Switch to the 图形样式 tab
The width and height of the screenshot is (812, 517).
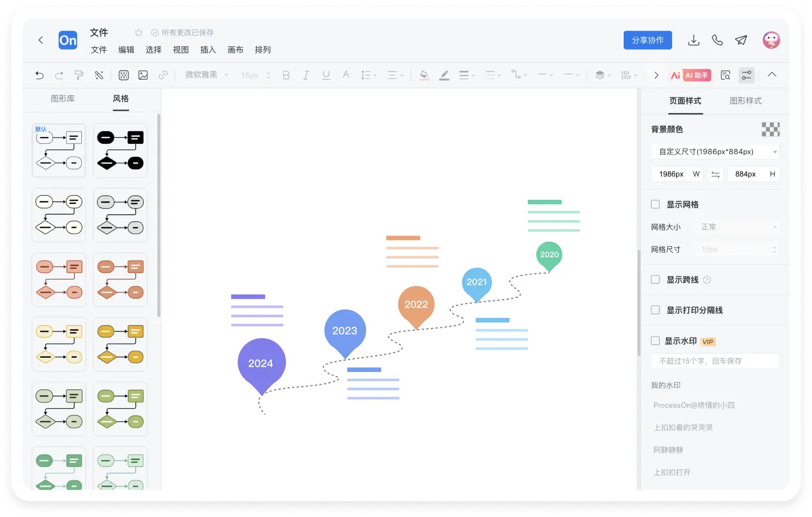point(745,101)
